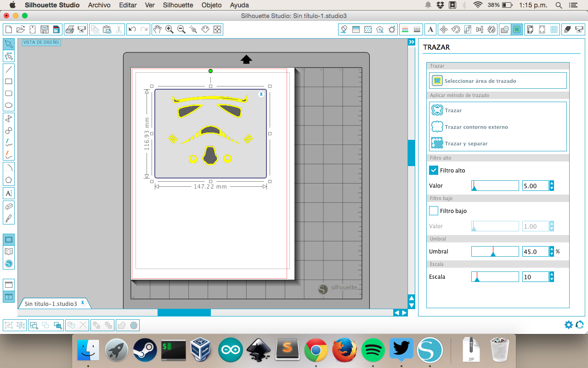Open the Ayuda menu
The height and width of the screenshot is (368, 588).
pyautogui.click(x=239, y=5)
